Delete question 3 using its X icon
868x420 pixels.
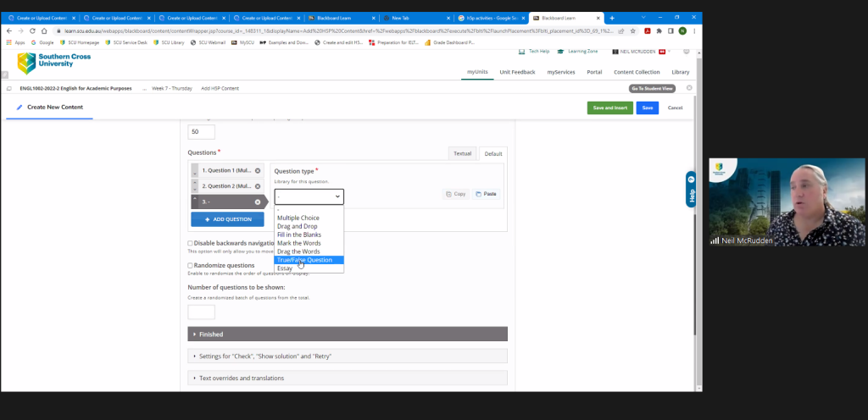tap(258, 202)
